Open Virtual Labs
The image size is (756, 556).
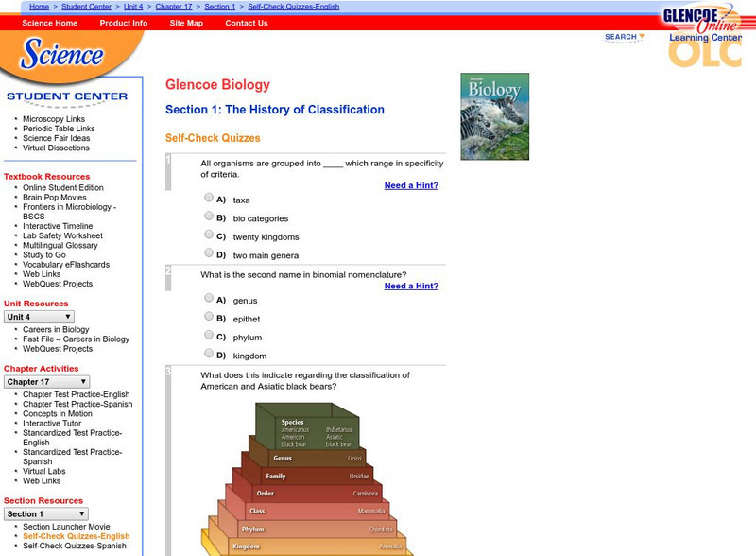tap(43, 471)
